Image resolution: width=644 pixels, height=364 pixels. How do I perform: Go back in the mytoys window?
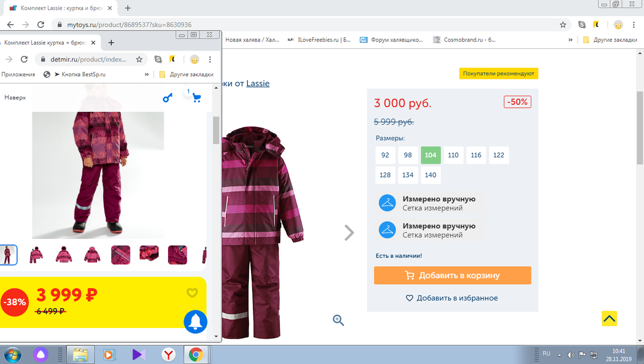tap(10, 25)
